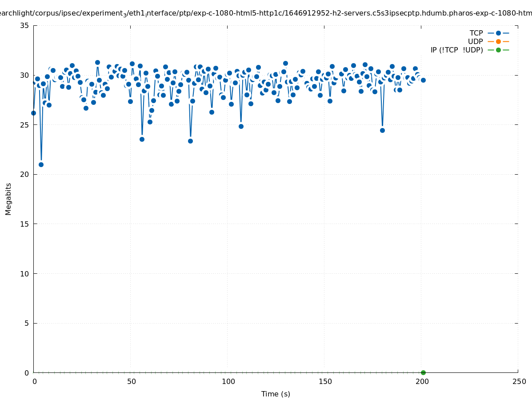Screen dimensions: 532x400
Task: Click the lowest TCP point near 21 Megabits
Action: [x=41, y=164]
